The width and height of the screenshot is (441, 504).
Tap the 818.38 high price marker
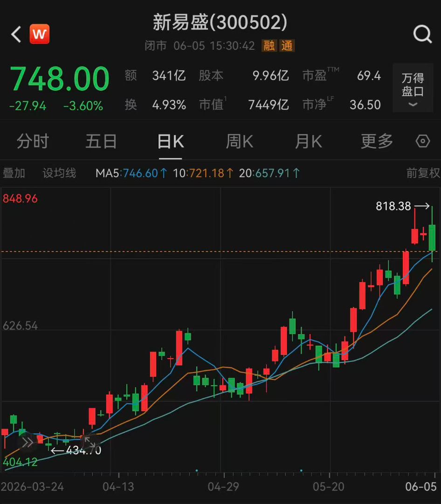(x=393, y=206)
